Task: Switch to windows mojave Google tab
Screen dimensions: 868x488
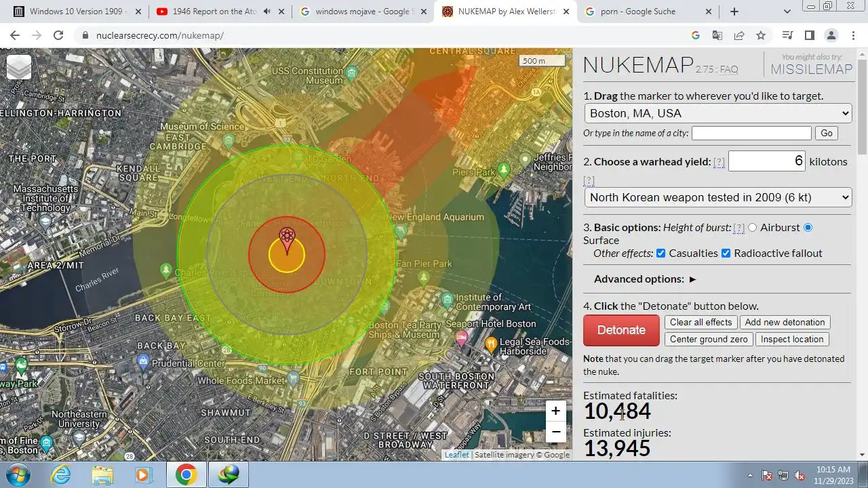Action: [363, 12]
